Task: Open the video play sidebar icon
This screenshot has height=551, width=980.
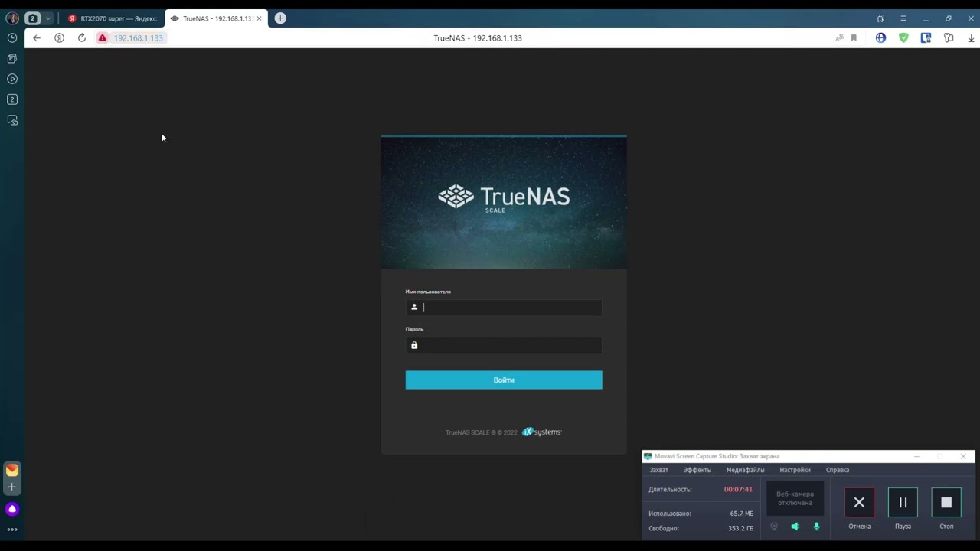Action: 12,79
